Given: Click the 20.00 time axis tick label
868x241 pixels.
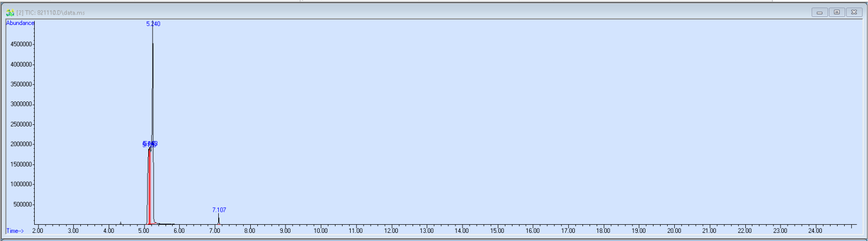Looking at the screenshot, I should point(674,231).
